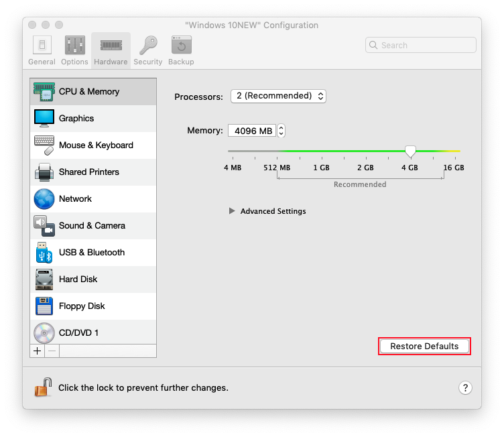This screenshot has height=437, width=504.
Task: Open the Network globe settings
Action: tap(44, 199)
